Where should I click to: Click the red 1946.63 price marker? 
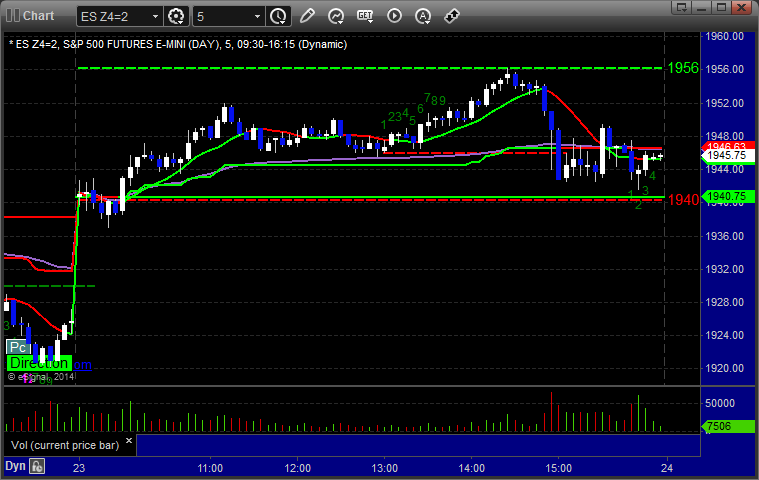coord(728,146)
